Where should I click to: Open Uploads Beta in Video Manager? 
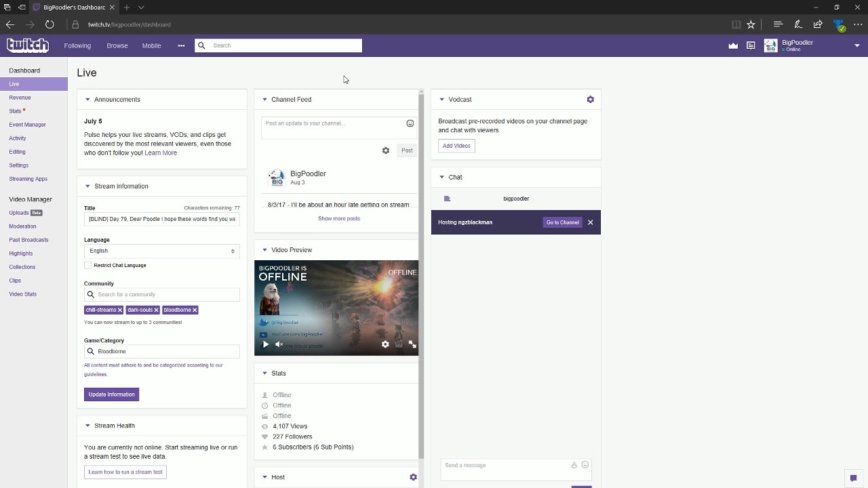(x=25, y=213)
